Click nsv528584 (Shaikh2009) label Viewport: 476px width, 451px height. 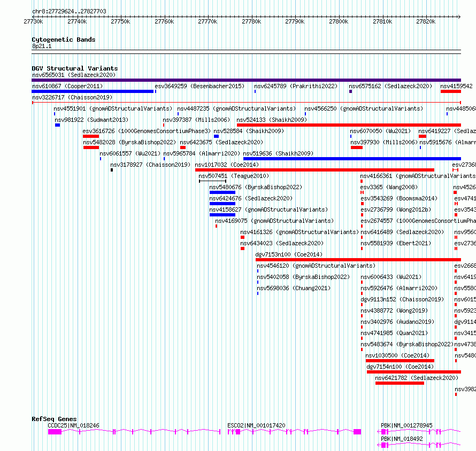249,131
